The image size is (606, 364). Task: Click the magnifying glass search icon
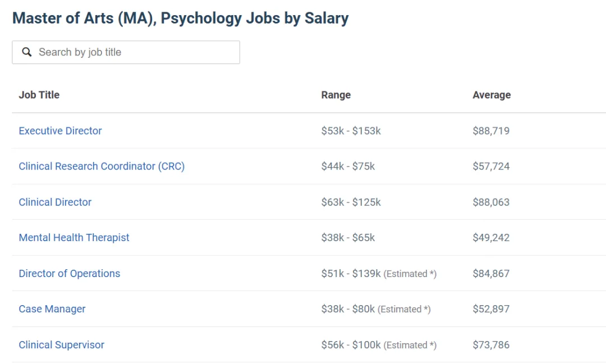click(27, 52)
